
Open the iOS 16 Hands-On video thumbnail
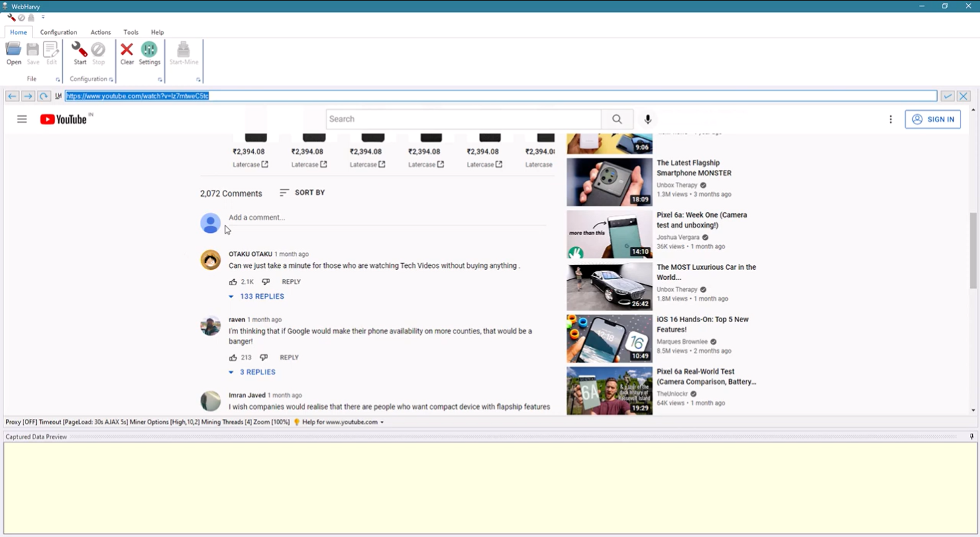coord(609,339)
